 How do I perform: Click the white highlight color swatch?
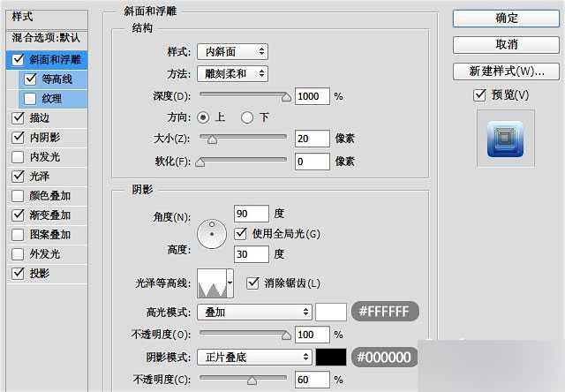(x=330, y=312)
